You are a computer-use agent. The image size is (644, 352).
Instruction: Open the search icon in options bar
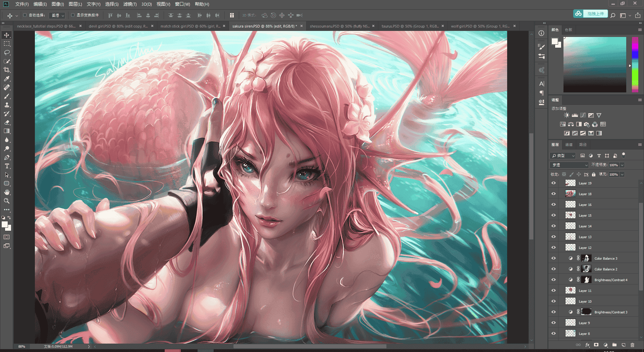[x=613, y=15]
